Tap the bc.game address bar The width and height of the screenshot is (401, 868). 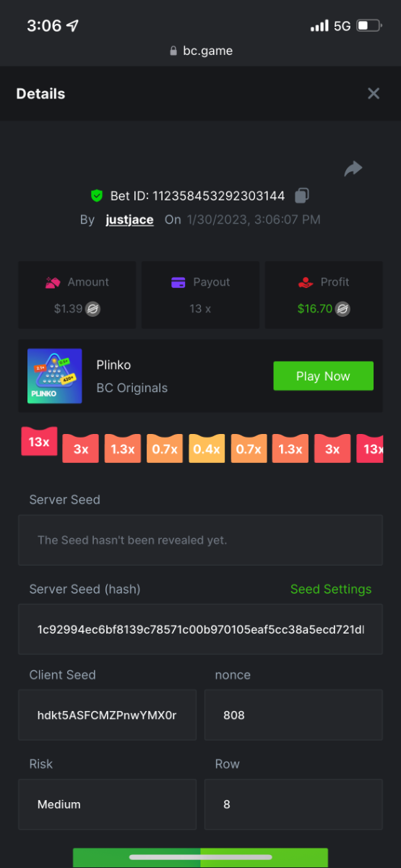coord(200,51)
